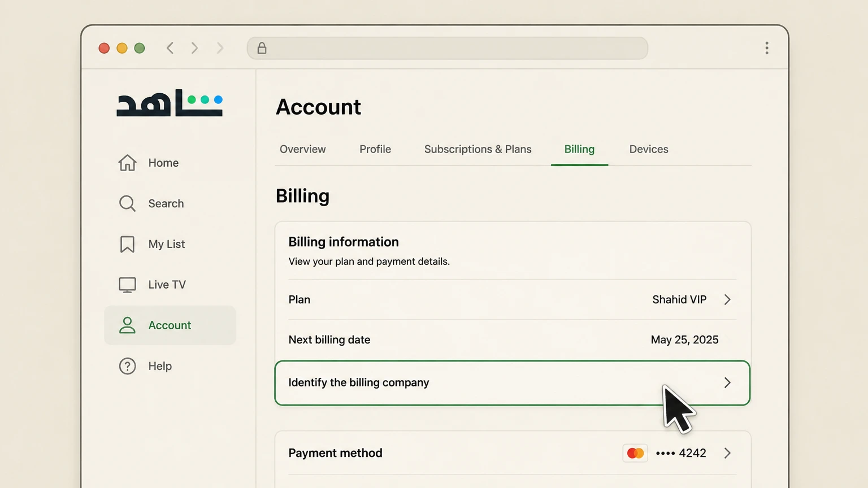Click the yellow minimize window button
868x488 pixels.
click(122, 48)
